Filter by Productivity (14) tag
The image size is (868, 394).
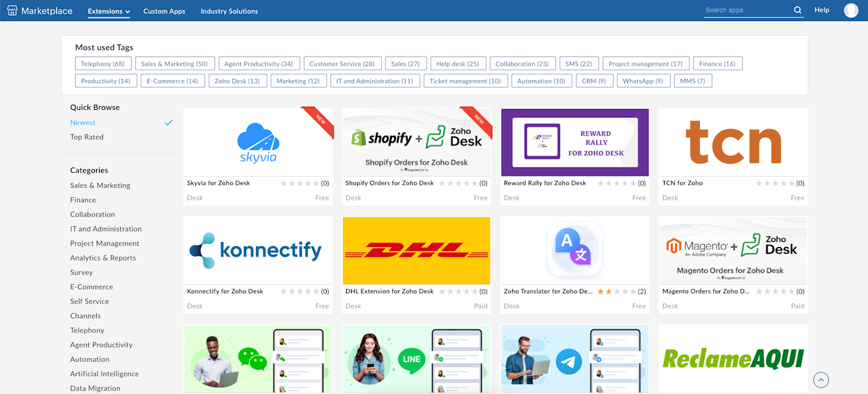(x=106, y=81)
